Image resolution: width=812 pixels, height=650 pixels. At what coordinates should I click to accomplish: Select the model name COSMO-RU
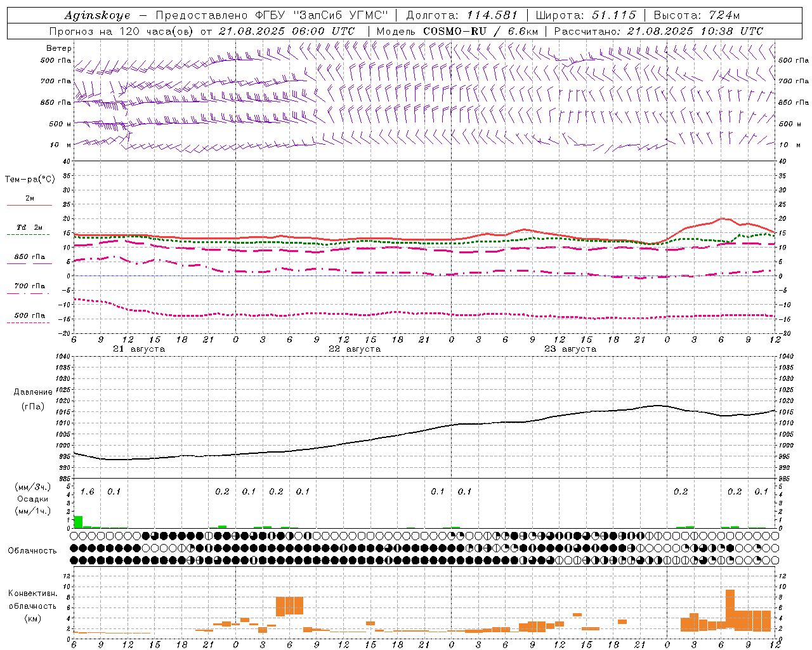(x=455, y=31)
